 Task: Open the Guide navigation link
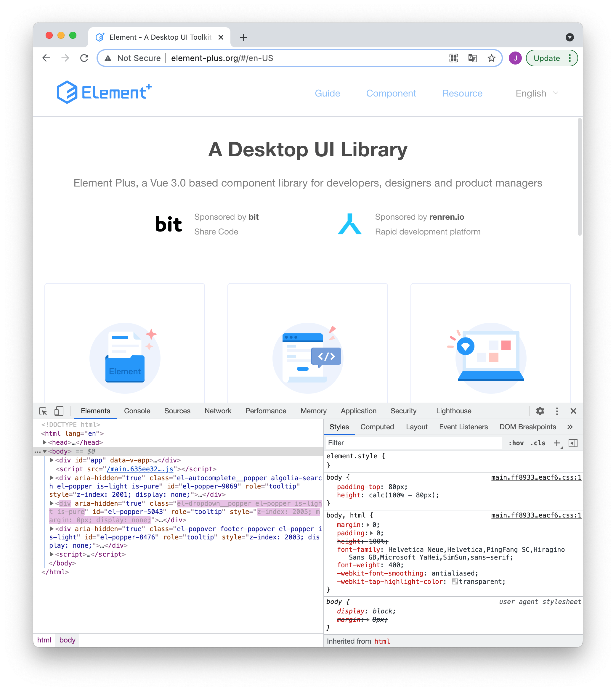coord(327,93)
